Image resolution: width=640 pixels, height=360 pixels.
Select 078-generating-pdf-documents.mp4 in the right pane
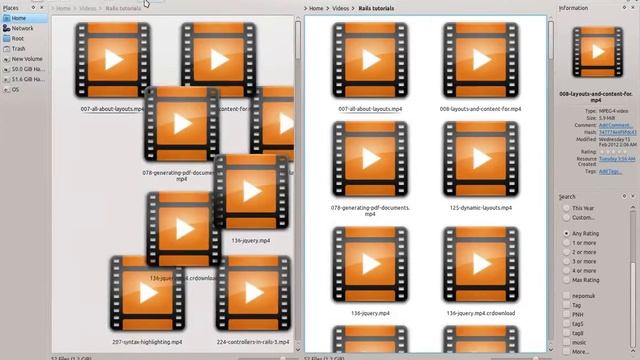370,169
